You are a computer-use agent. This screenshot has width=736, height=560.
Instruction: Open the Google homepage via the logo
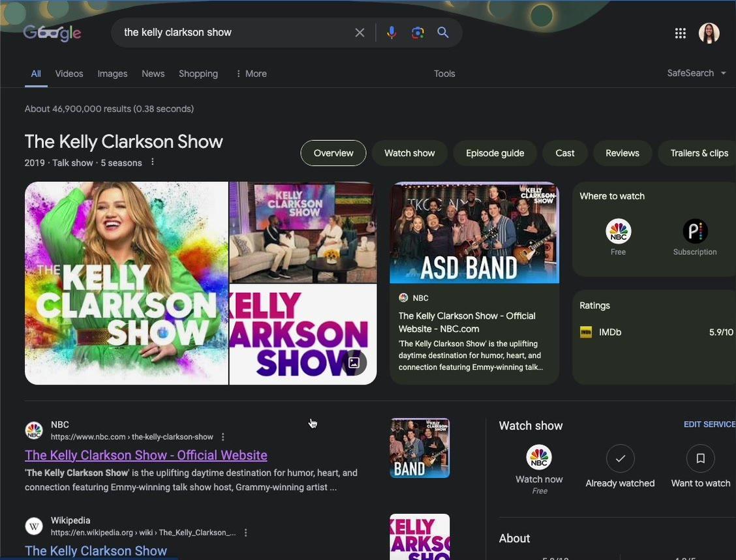click(x=52, y=33)
